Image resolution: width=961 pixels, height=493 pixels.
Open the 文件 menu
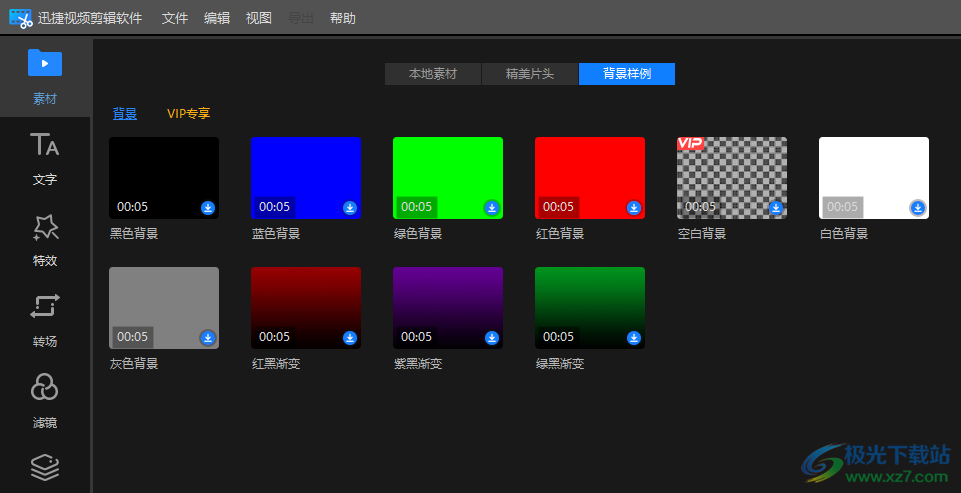pyautogui.click(x=175, y=18)
